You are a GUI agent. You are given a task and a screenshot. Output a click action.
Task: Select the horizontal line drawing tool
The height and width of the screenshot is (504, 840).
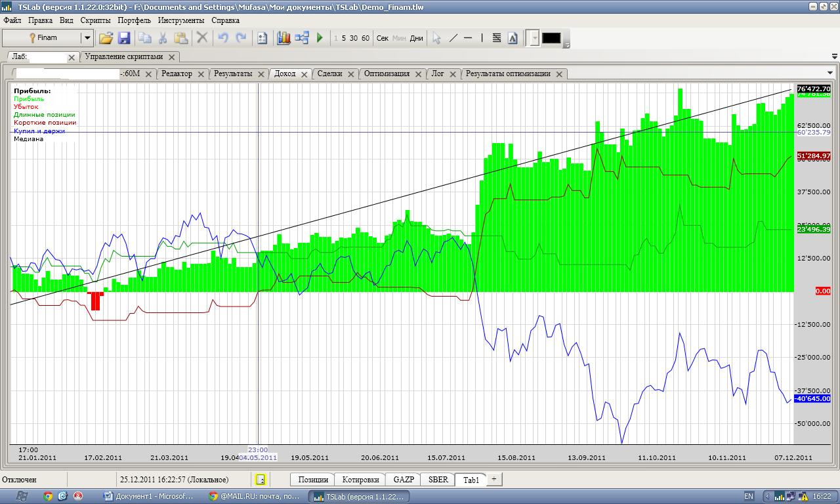pos(468,38)
